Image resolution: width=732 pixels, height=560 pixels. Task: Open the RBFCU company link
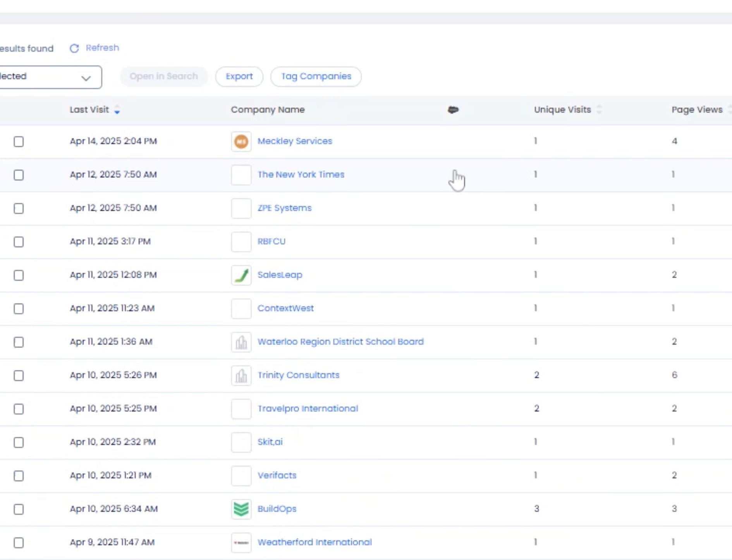(271, 242)
